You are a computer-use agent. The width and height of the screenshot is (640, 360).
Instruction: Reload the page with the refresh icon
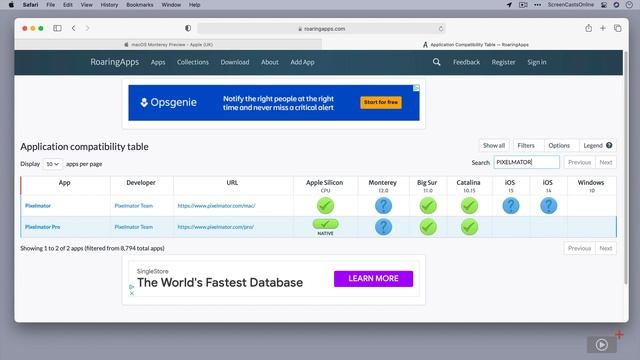click(441, 29)
